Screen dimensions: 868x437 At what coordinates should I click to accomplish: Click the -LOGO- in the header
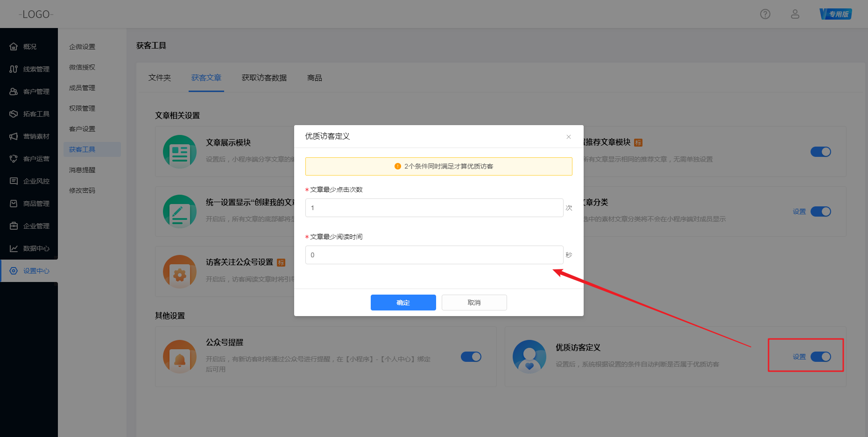coord(36,14)
